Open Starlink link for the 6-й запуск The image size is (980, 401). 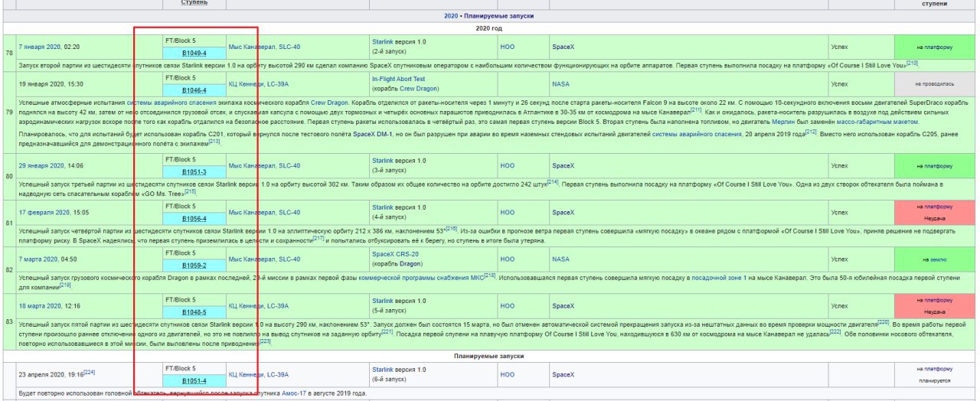coord(382,369)
